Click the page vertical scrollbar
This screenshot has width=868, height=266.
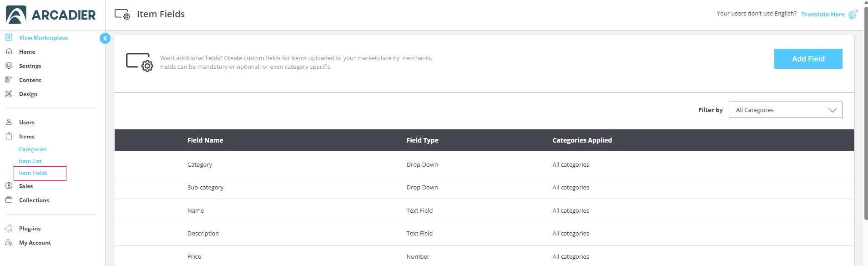[865, 113]
